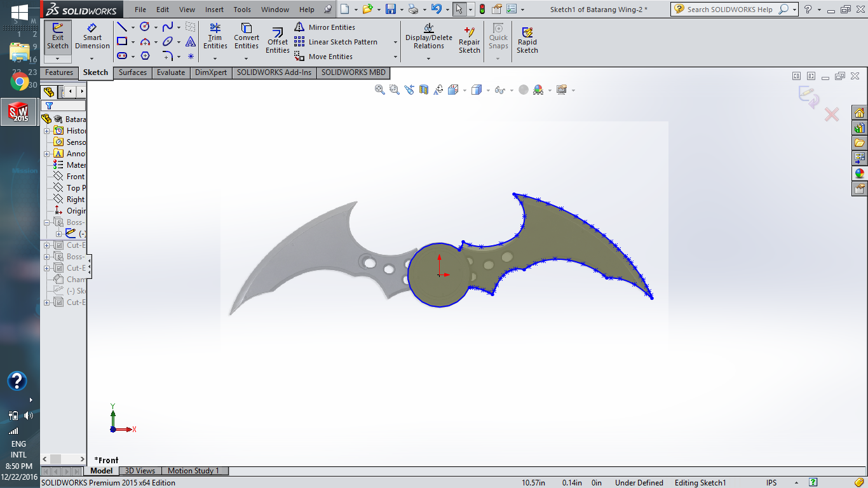Open the SOLIDWORKS Add-Ins tab
868x488 pixels.
(x=275, y=72)
